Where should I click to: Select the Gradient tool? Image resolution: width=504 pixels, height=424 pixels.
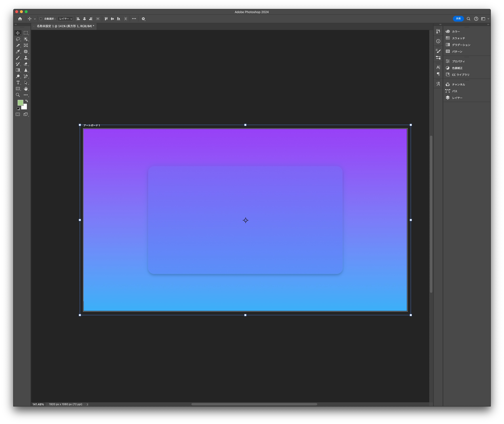[18, 70]
